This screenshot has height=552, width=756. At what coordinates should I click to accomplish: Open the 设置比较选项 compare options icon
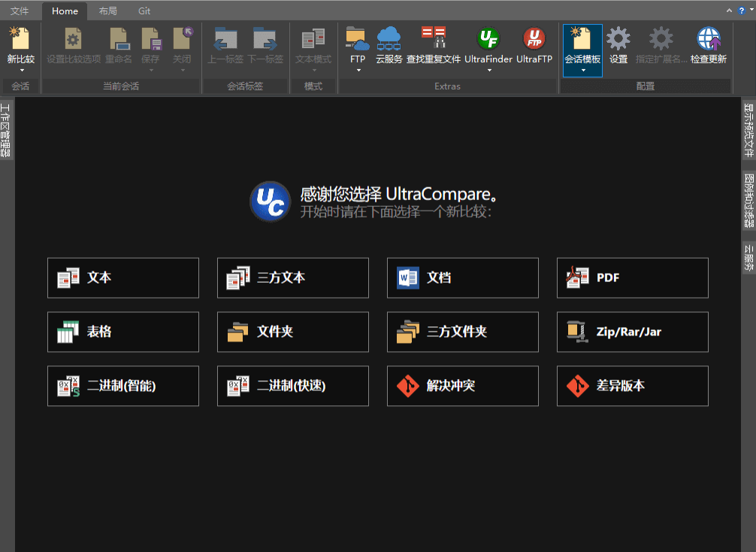point(74,38)
